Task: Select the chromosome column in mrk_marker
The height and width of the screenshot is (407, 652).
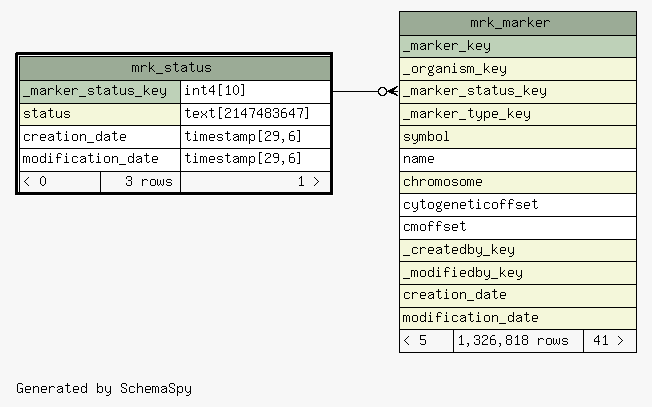Action: point(518,182)
